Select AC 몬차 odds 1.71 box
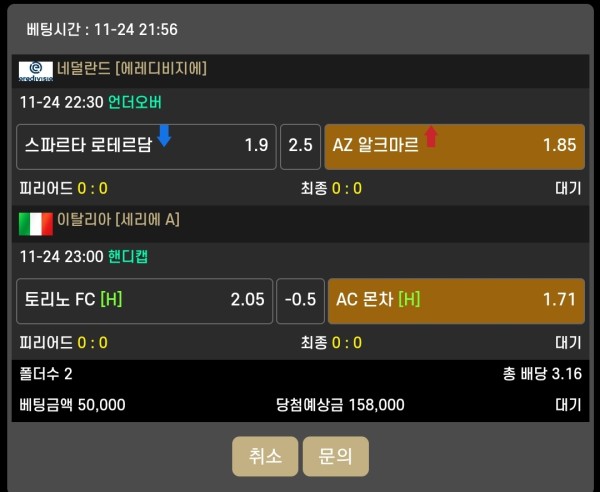Viewport: 600px width, 492px height. coord(455,300)
